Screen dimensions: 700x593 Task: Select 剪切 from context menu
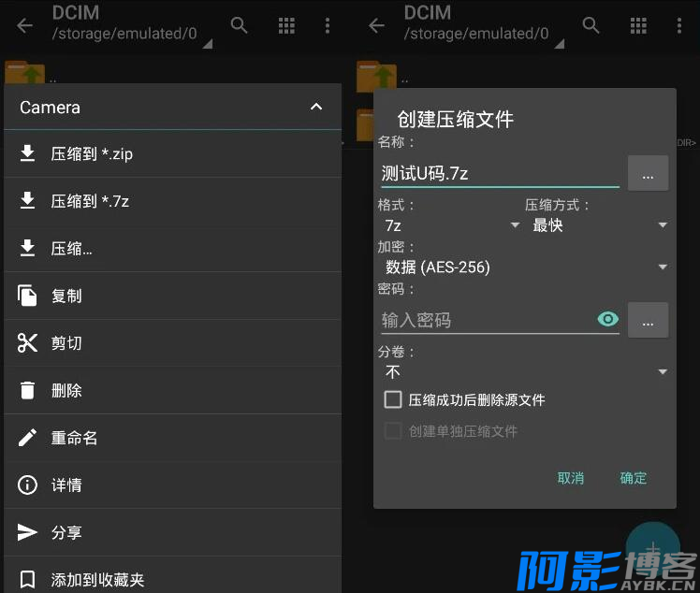click(x=172, y=343)
